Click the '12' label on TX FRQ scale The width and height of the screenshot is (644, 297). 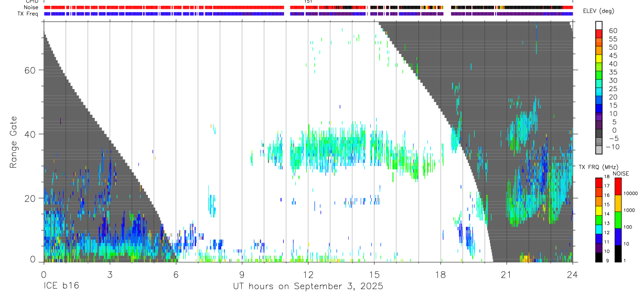click(607, 233)
